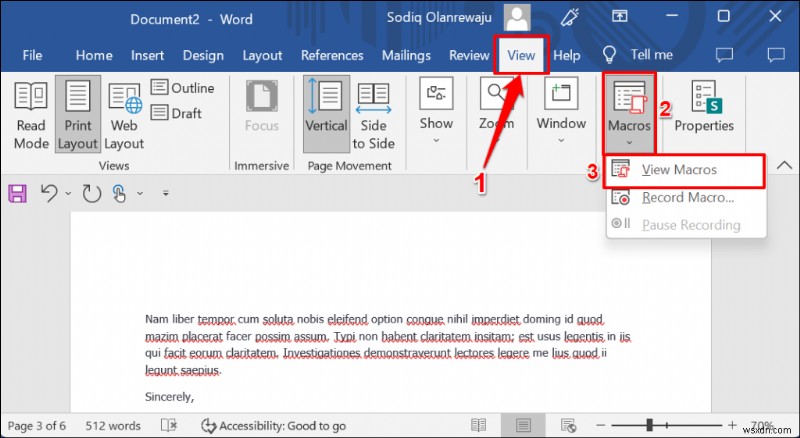Switch to Web Layout view
Viewport: 800px width, 438px height.
point(124,115)
